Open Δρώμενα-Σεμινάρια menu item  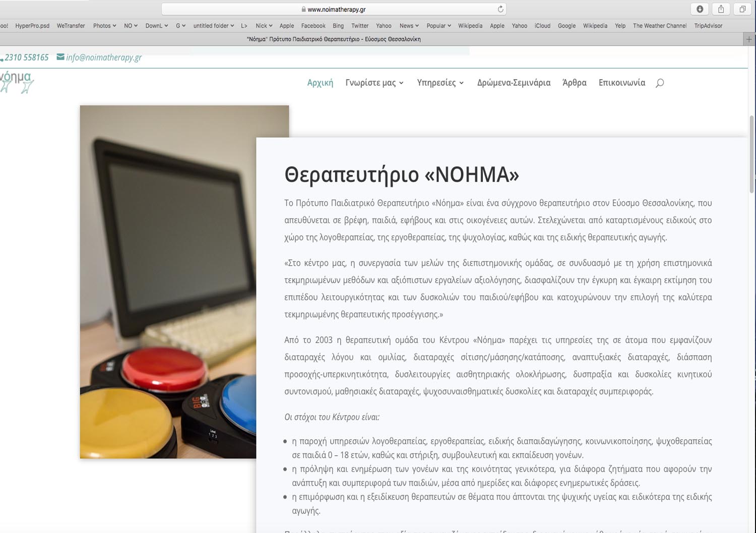(x=514, y=83)
